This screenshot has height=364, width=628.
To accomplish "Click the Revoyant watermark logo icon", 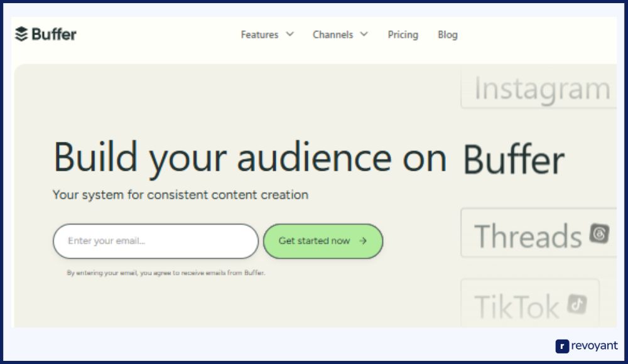I will click(562, 346).
